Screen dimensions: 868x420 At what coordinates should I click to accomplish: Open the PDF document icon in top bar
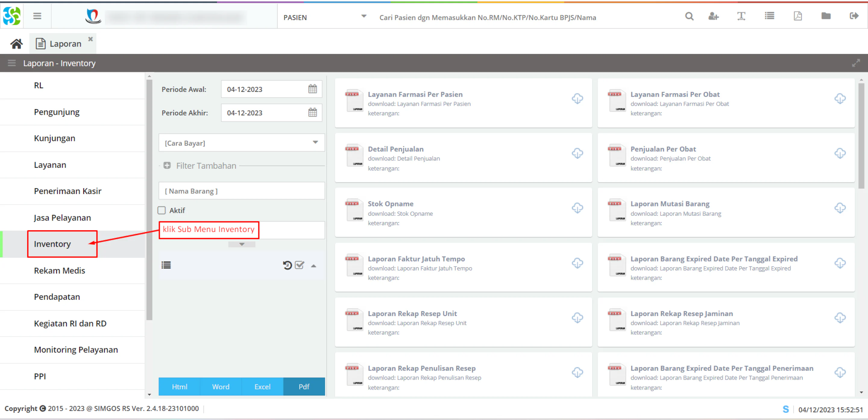[797, 16]
